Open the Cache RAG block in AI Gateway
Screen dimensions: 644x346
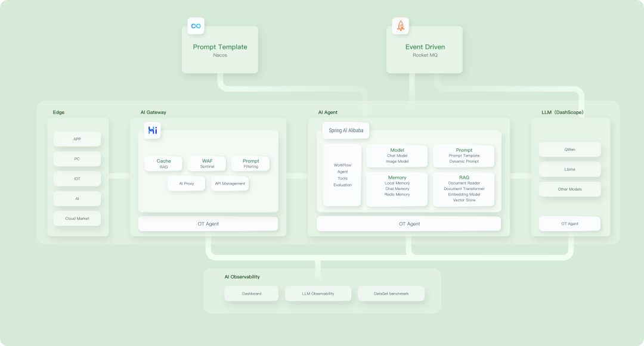point(163,163)
